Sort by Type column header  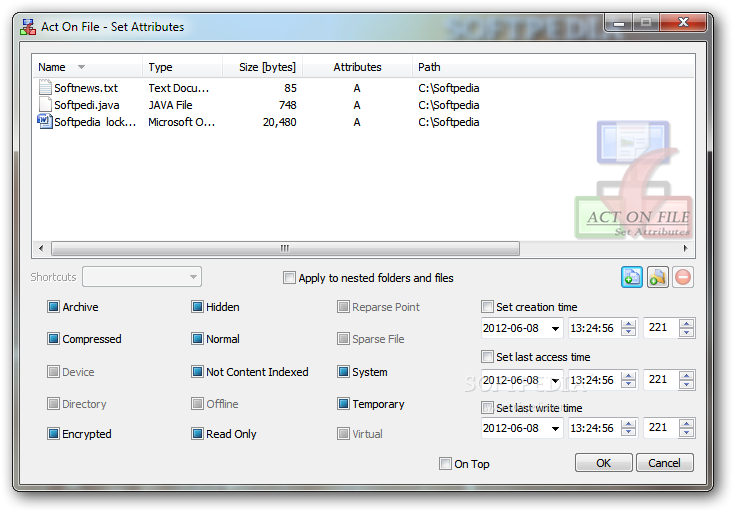pyautogui.click(x=182, y=67)
